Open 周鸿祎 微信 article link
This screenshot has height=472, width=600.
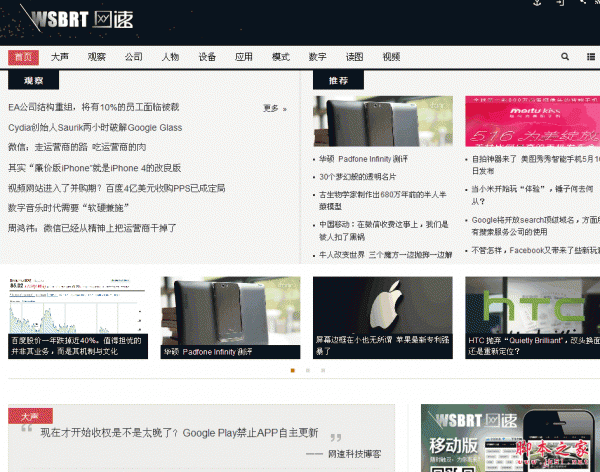[x=92, y=228]
